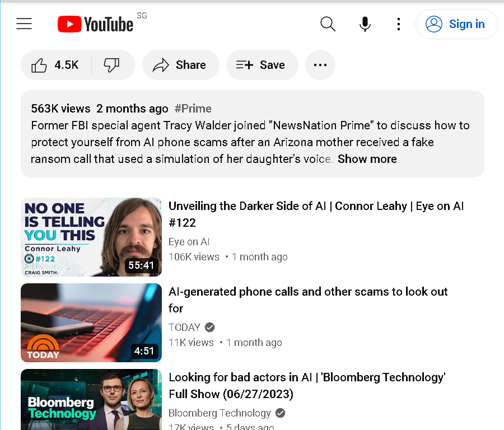Open more actions ellipsis button
Viewport: 504px width, 430px height.
click(320, 65)
